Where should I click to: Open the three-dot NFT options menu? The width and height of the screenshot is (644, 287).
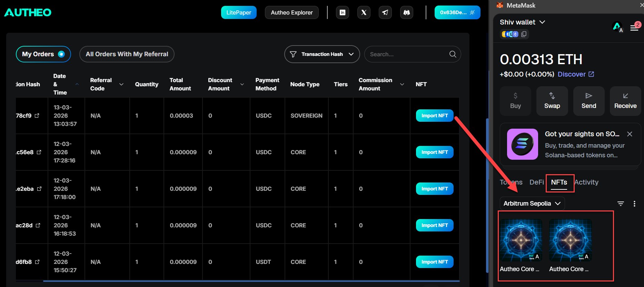[x=634, y=204]
